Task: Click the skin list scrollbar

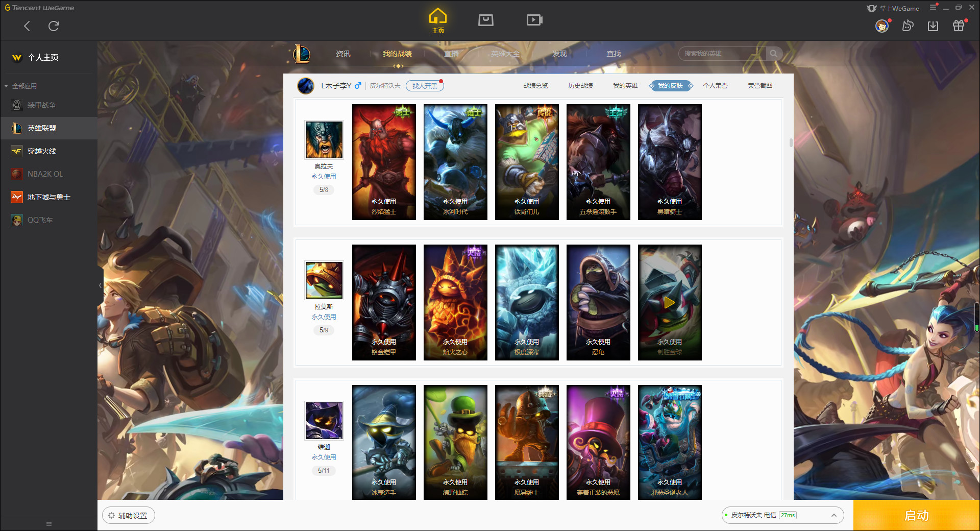Action: [791, 143]
